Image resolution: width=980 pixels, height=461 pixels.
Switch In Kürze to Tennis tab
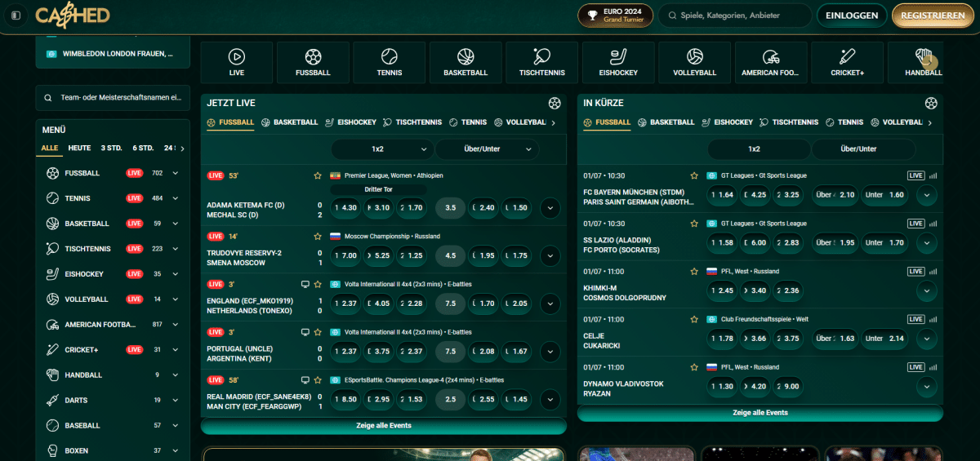pos(844,122)
